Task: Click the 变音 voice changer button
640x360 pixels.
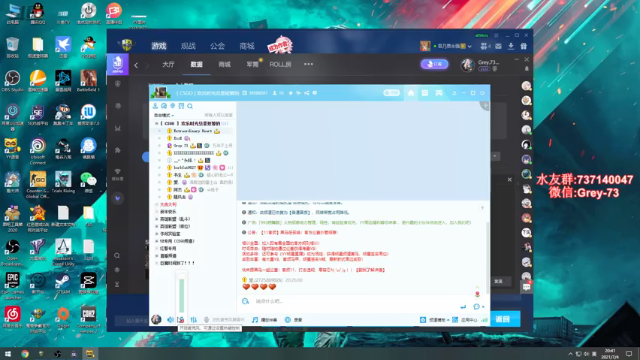Action: point(293,320)
